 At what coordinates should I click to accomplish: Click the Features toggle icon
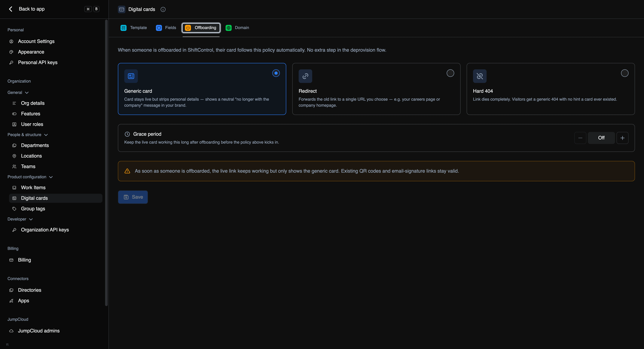pos(14,114)
